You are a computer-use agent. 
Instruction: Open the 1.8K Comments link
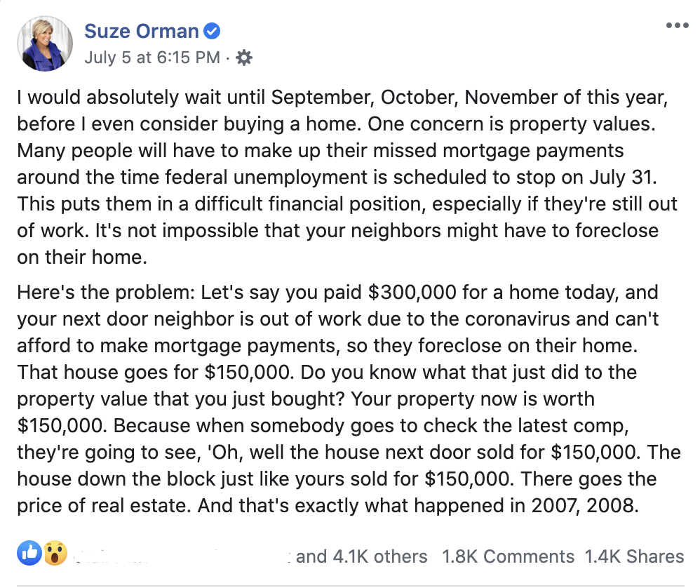point(508,556)
